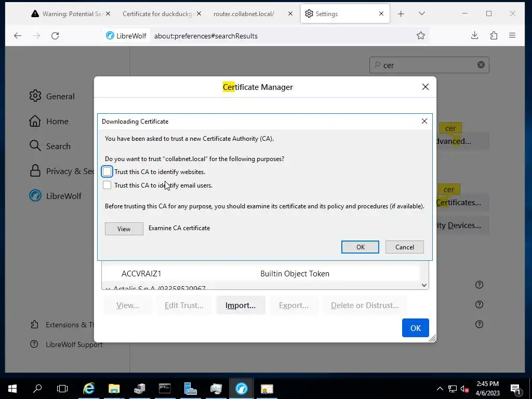Click the certificate list scroll down arrow
Screen dimensions: 532x399
[x=424, y=285]
